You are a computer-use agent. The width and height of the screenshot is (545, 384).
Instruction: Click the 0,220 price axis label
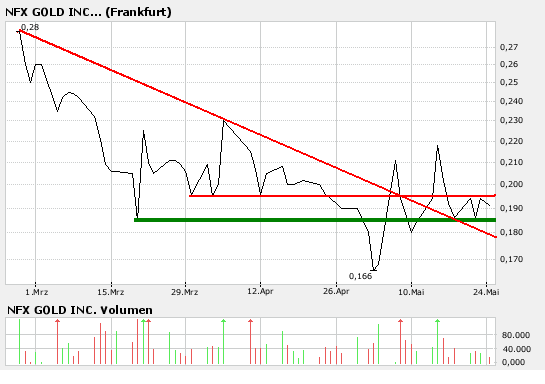pos(511,141)
